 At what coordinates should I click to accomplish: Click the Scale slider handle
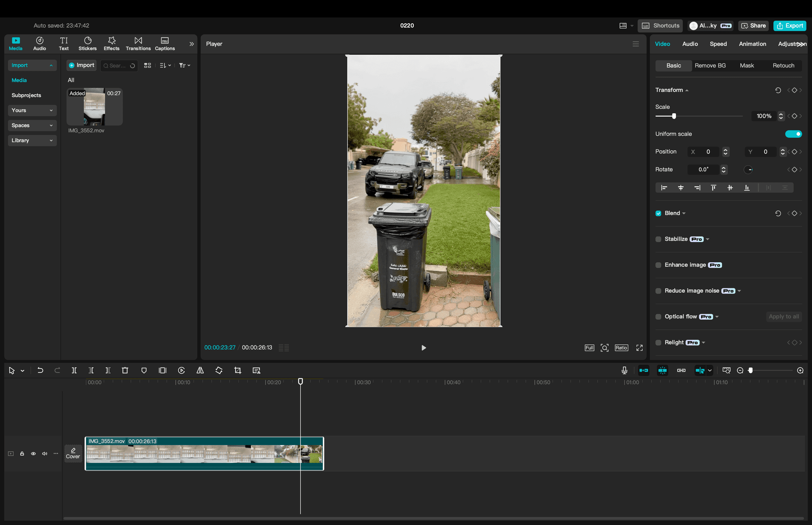pos(674,116)
